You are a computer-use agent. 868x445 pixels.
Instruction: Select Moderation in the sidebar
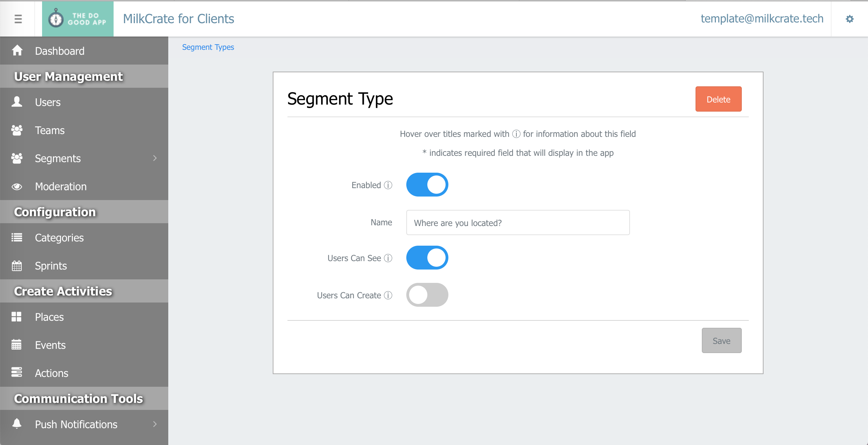point(84,186)
